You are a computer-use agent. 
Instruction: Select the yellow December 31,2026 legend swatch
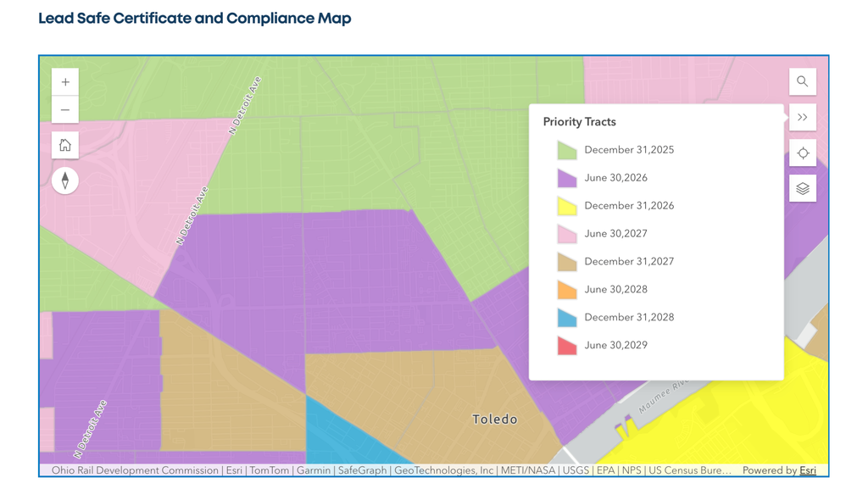pyautogui.click(x=567, y=206)
